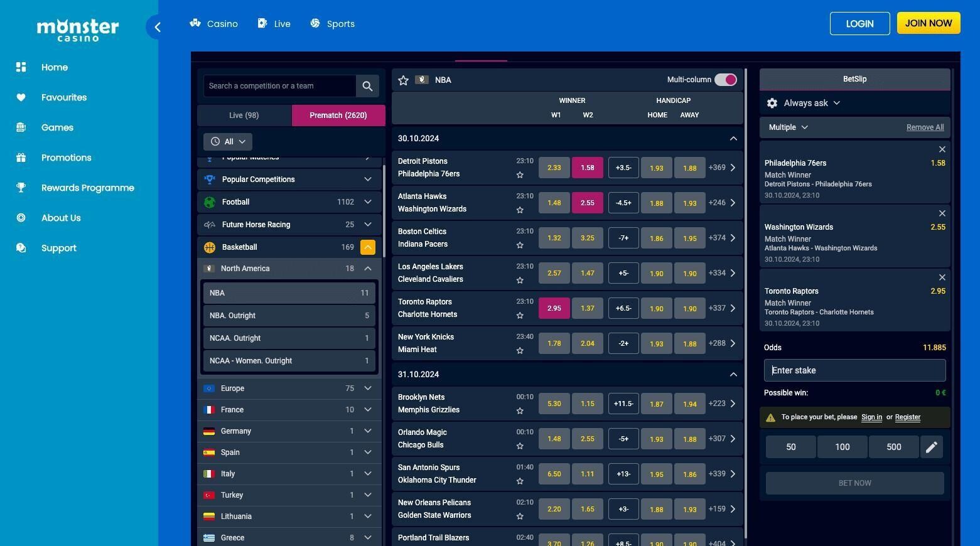Select W1 odds 1.78 for New York Knicks

(554, 343)
